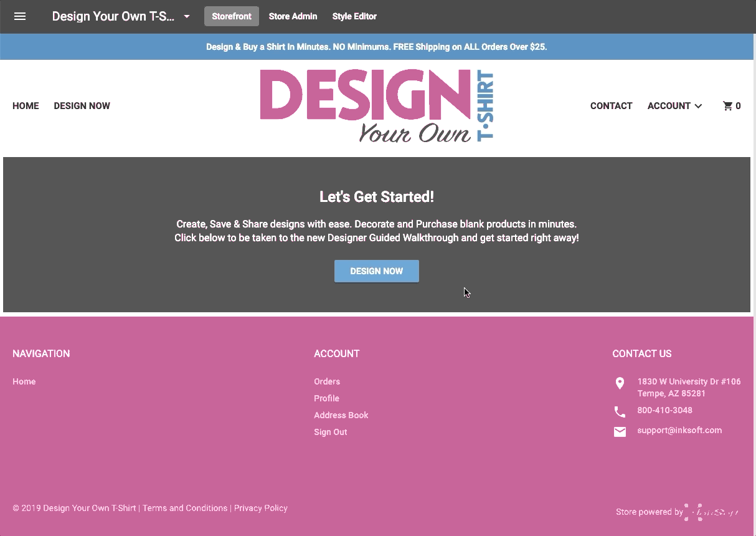The height and width of the screenshot is (536, 756).
Task: Open the Style Editor
Action: click(x=354, y=16)
